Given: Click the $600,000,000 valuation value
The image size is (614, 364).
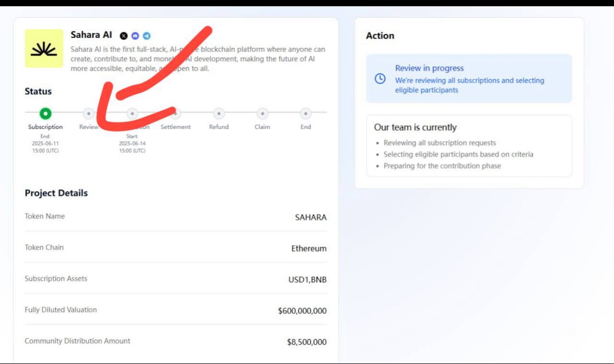Looking at the screenshot, I should pyautogui.click(x=302, y=311).
